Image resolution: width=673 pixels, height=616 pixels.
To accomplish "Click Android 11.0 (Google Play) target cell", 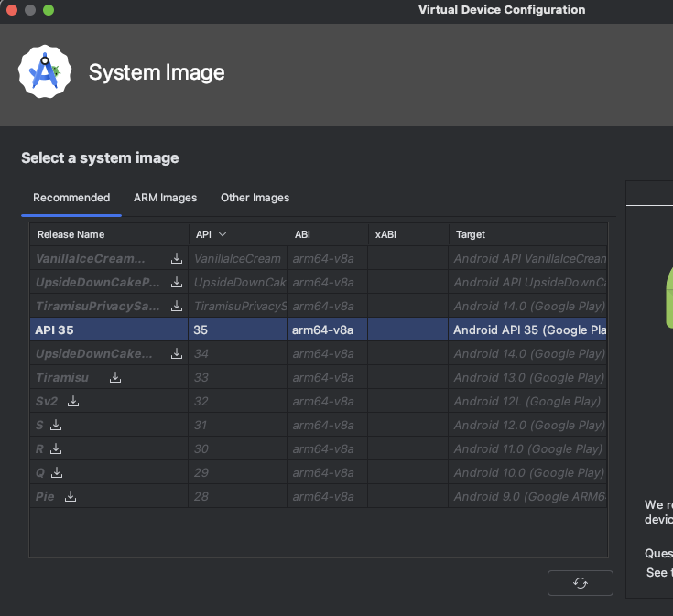I will tap(528, 449).
